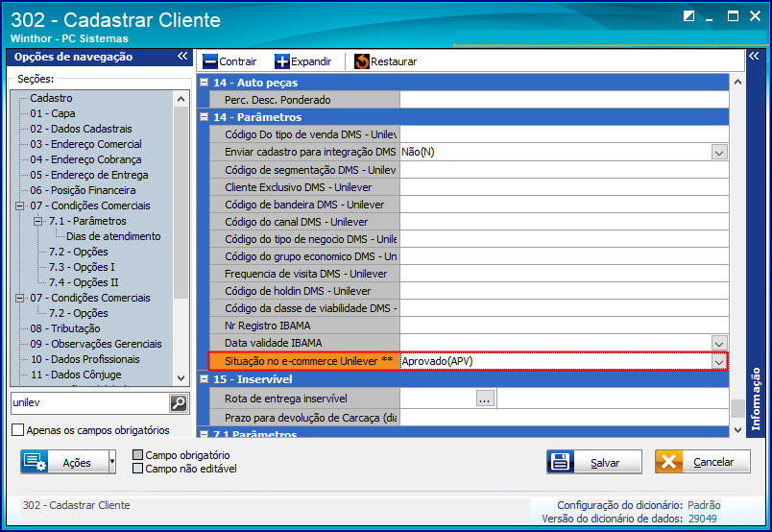Collapse second 07 - Condições Comerciais tree node
This screenshot has height=532, width=772.
[x=20, y=298]
